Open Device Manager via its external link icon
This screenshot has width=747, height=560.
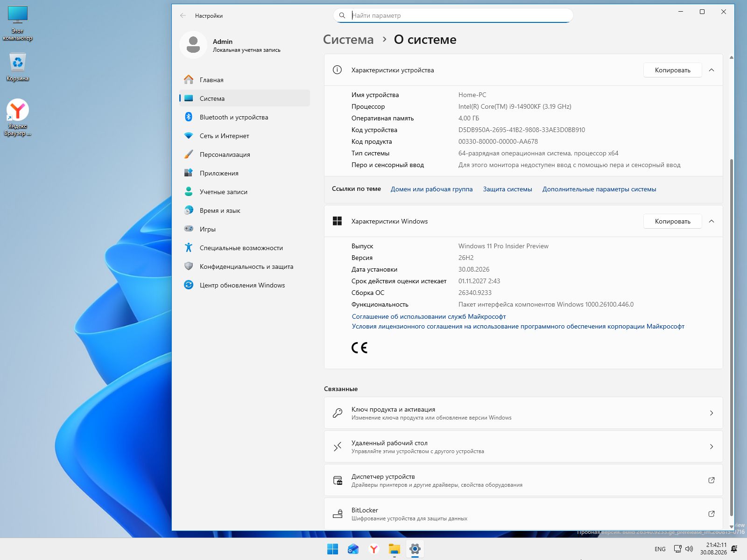click(712, 480)
